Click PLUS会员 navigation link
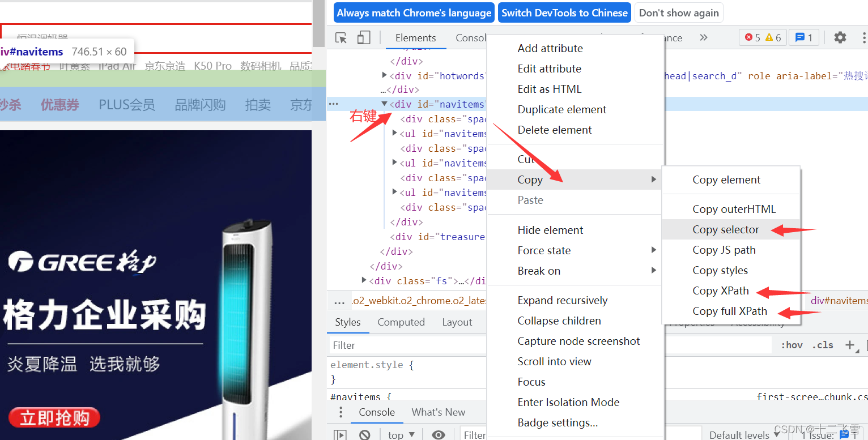 click(x=127, y=105)
